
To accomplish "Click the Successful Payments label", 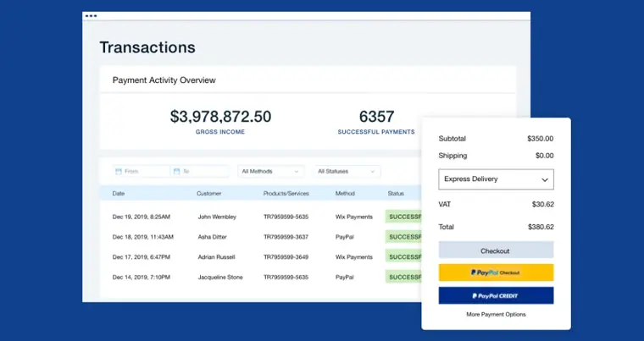I will [x=376, y=132].
